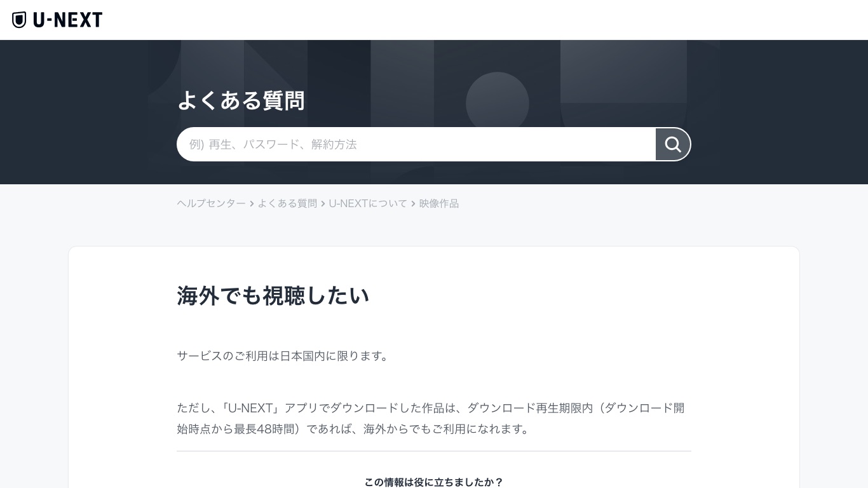Click the よくある質問 banner heading

241,100
